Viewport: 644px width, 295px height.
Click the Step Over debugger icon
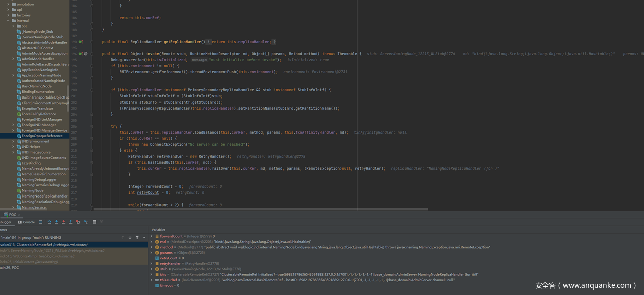pyautogui.click(x=49, y=222)
